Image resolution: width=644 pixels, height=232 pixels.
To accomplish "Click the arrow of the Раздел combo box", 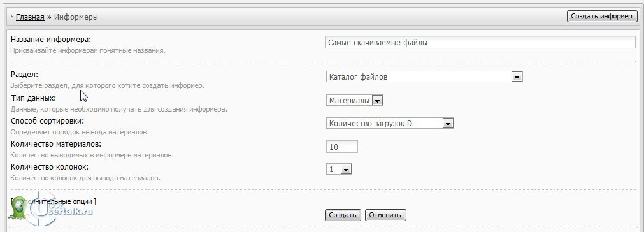I will coord(516,76).
